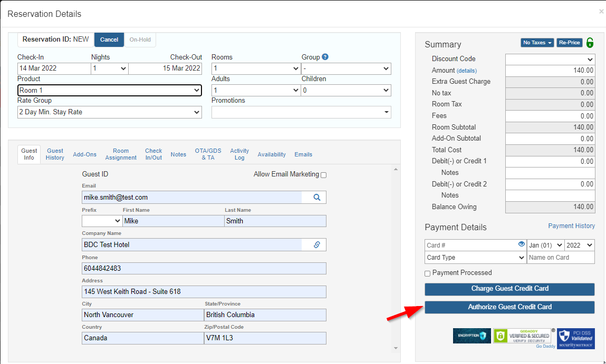
Task: Enable Allow Email Marketing checkbox
Action: click(323, 175)
